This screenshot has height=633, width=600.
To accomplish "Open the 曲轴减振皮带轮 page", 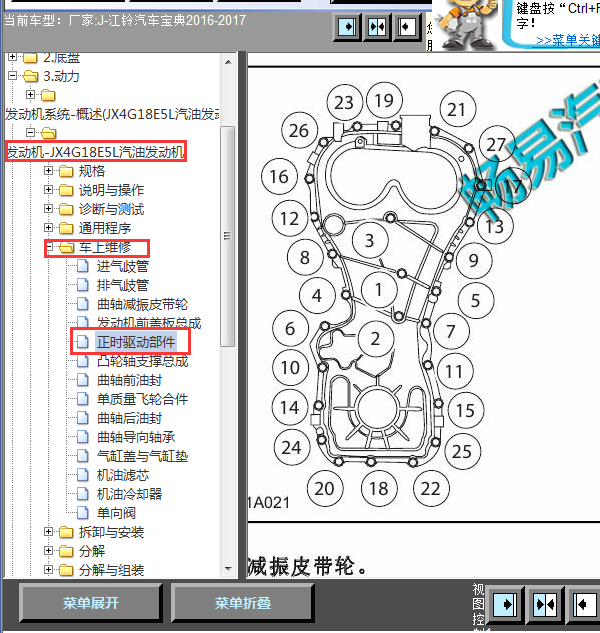I will point(142,304).
